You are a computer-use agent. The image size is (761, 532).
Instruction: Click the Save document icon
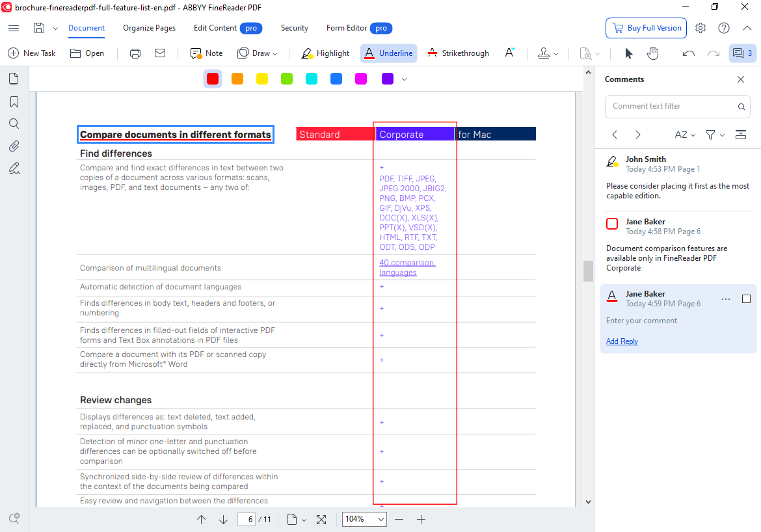click(39, 28)
